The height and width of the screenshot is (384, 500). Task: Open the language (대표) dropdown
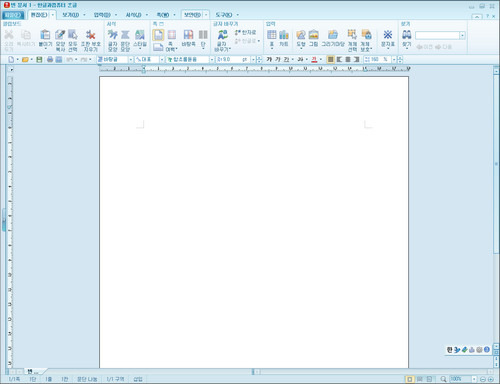pyautogui.click(x=162, y=59)
